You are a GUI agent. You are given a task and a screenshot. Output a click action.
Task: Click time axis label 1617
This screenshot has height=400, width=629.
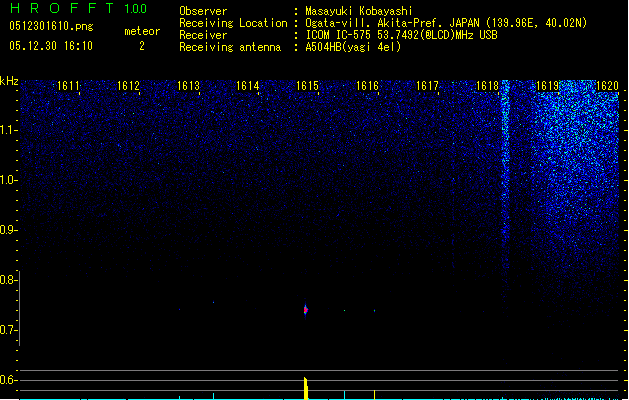(x=427, y=86)
